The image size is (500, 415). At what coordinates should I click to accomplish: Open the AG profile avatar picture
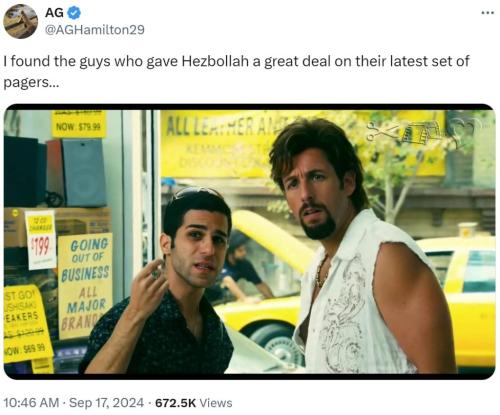(20, 21)
